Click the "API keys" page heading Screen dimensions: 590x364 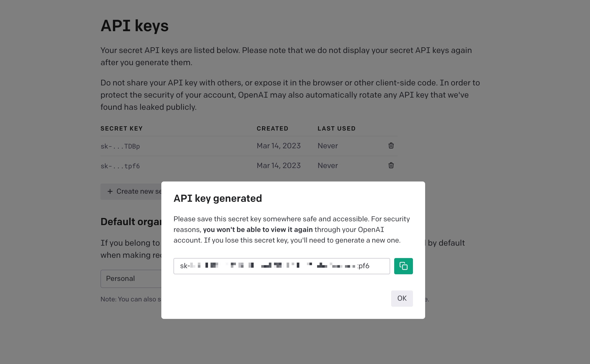point(134,26)
